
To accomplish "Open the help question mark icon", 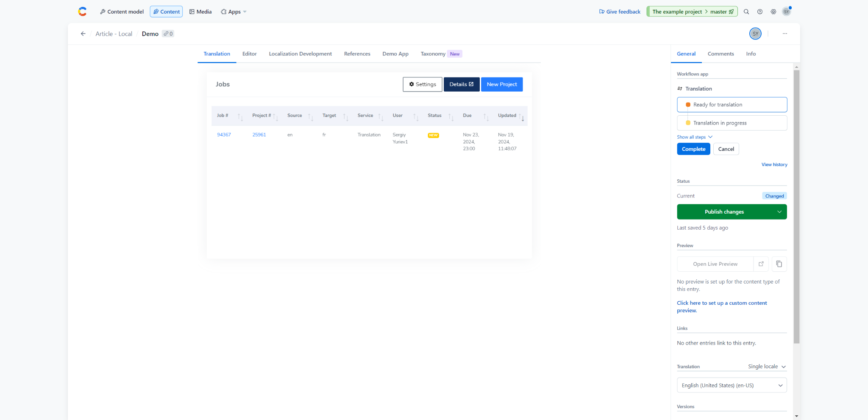I will 760,12.
